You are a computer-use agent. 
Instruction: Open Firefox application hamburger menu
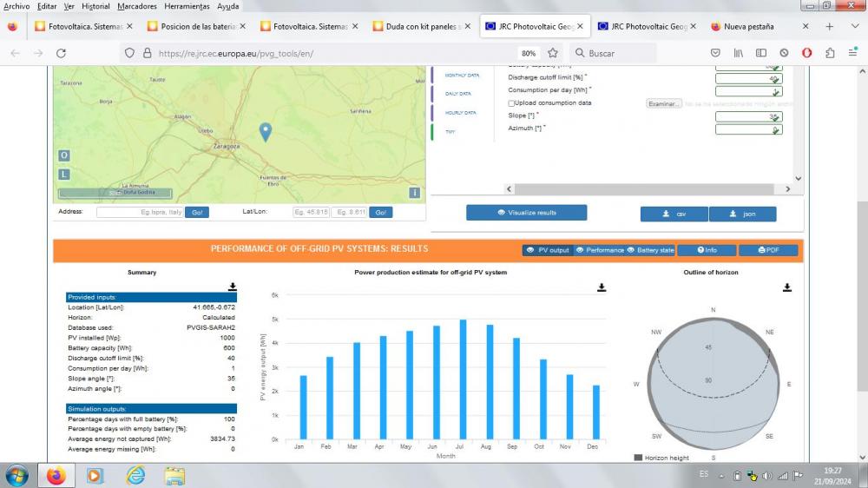[852, 53]
